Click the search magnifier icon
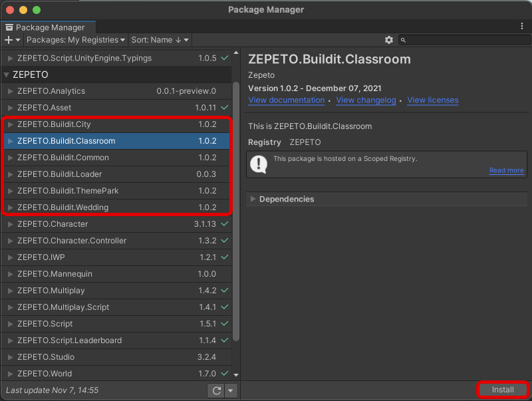 tap(403, 40)
